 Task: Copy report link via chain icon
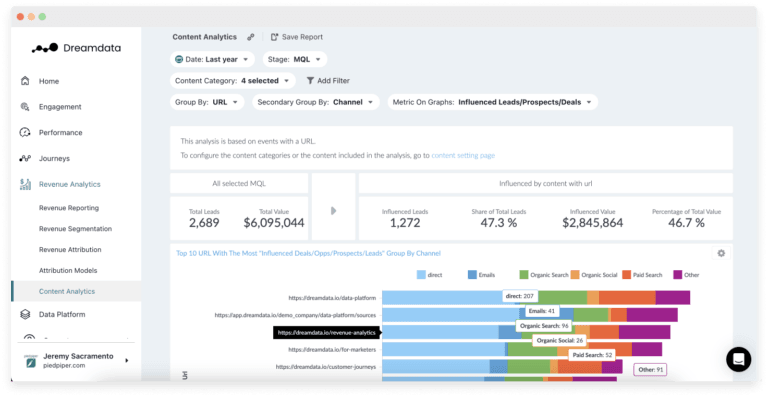click(251, 37)
